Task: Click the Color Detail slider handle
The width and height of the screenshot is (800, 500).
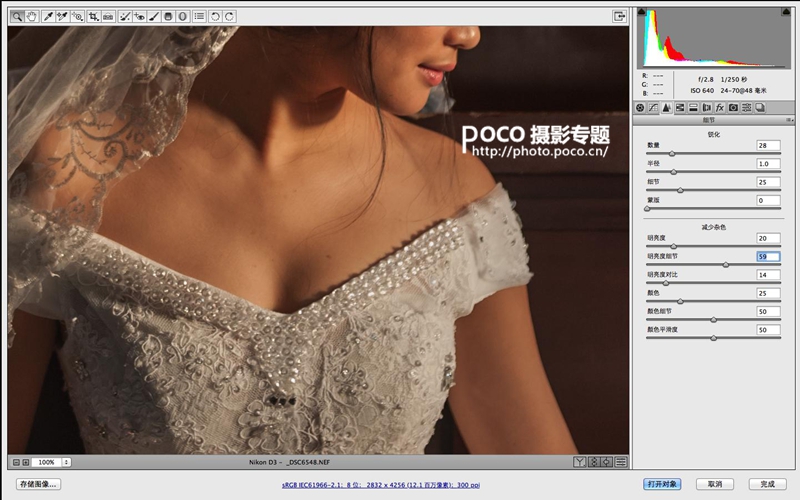Action: tap(714, 320)
